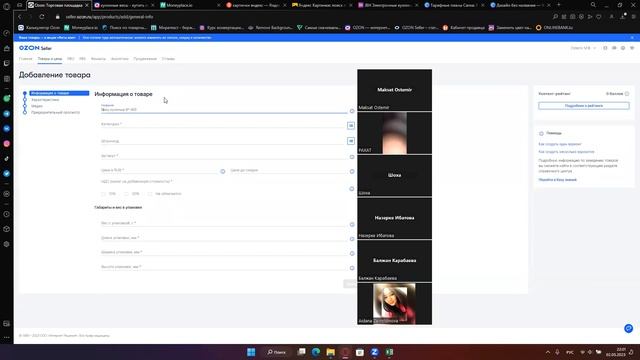
Task: Open the Кабинет продавца bookmark
Action: (x=464, y=28)
